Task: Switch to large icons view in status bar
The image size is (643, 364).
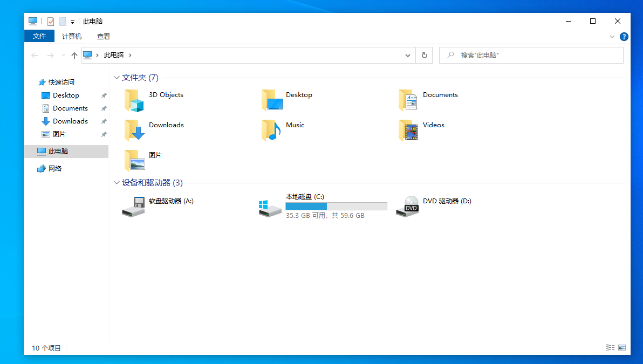Action: click(622, 348)
